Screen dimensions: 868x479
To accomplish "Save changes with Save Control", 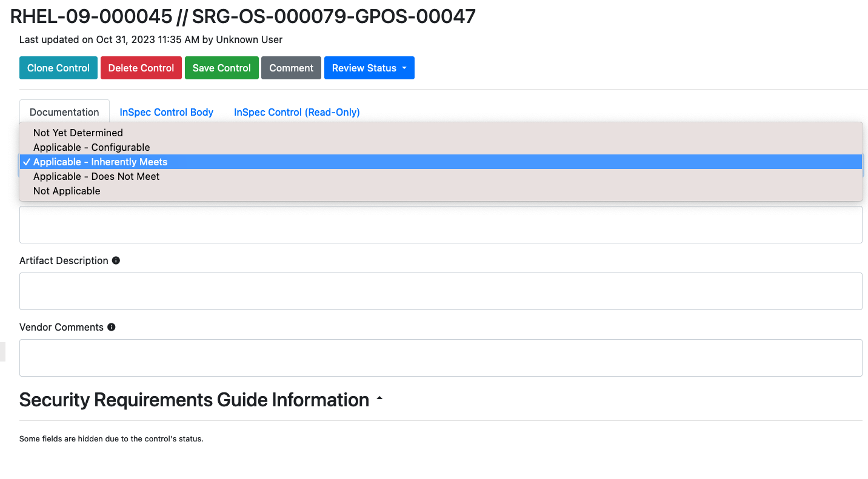I will (x=222, y=68).
